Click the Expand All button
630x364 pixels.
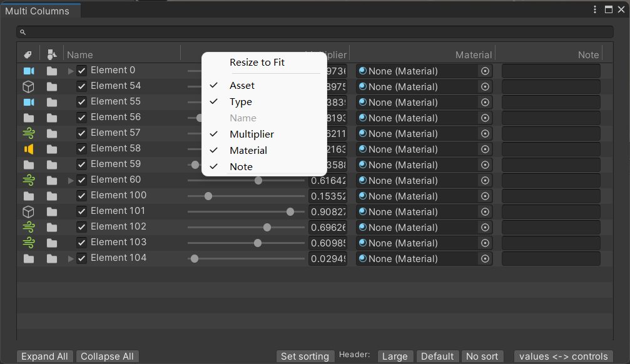(44, 356)
